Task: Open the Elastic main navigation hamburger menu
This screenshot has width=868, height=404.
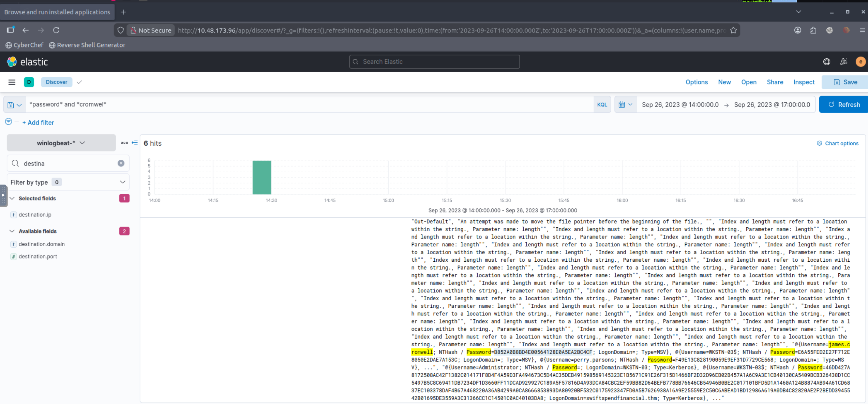Action: tap(12, 82)
